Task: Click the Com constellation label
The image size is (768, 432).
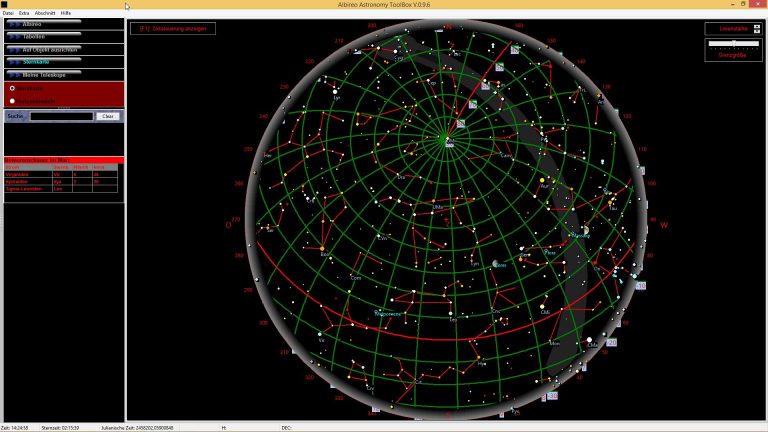Action: tap(356, 278)
